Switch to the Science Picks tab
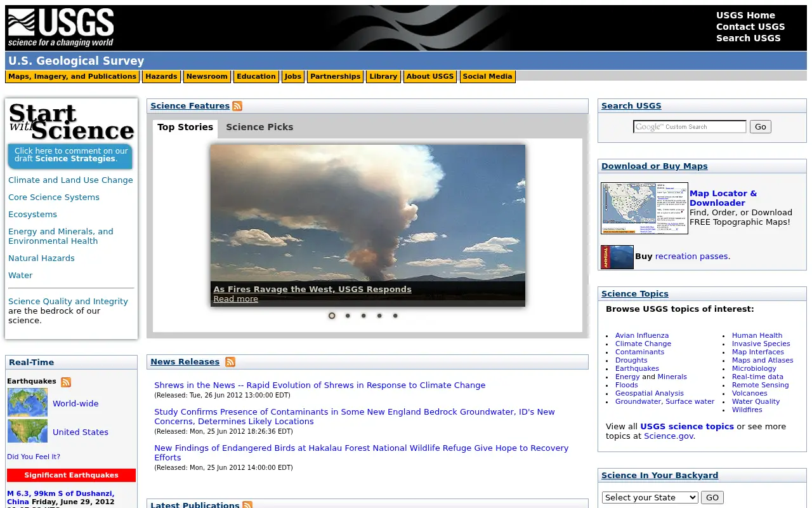 (x=259, y=128)
